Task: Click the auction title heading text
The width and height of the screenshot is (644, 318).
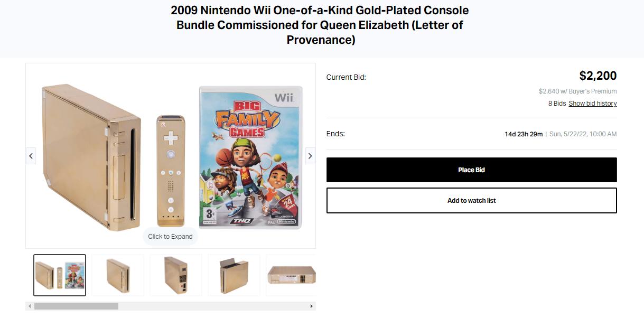Action: [320, 25]
